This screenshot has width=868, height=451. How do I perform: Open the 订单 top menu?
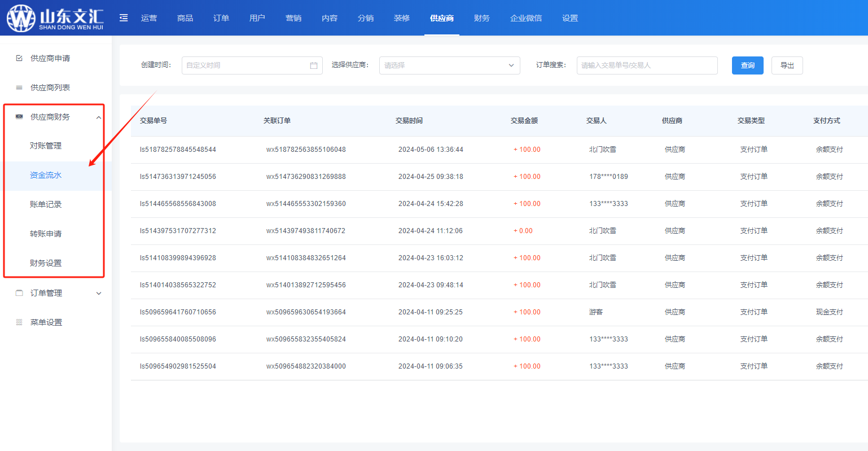[221, 18]
